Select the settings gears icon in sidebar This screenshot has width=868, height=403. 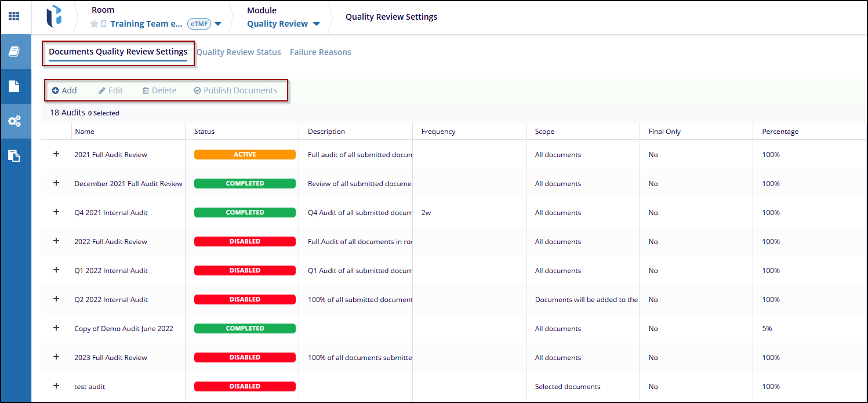(x=14, y=121)
